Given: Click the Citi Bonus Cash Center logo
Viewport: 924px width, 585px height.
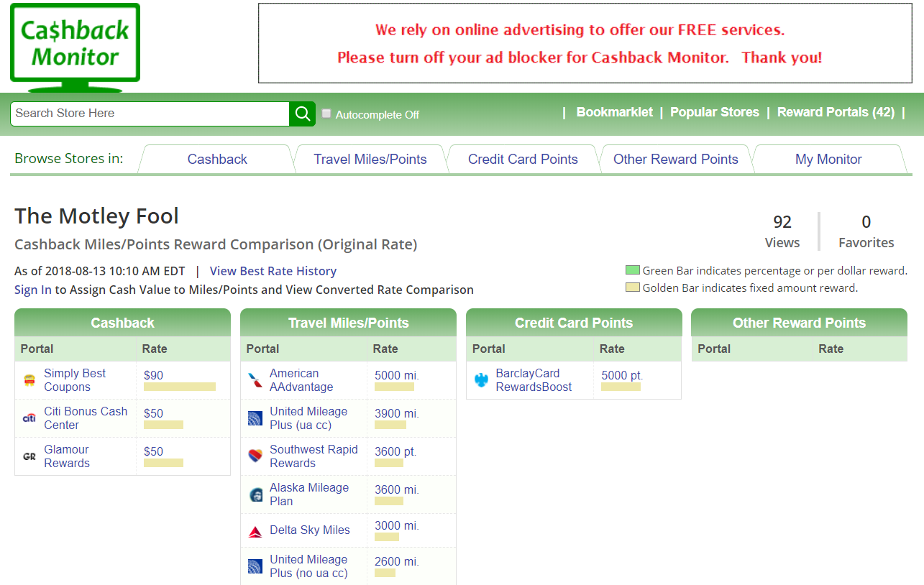Looking at the screenshot, I should tap(29, 418).
